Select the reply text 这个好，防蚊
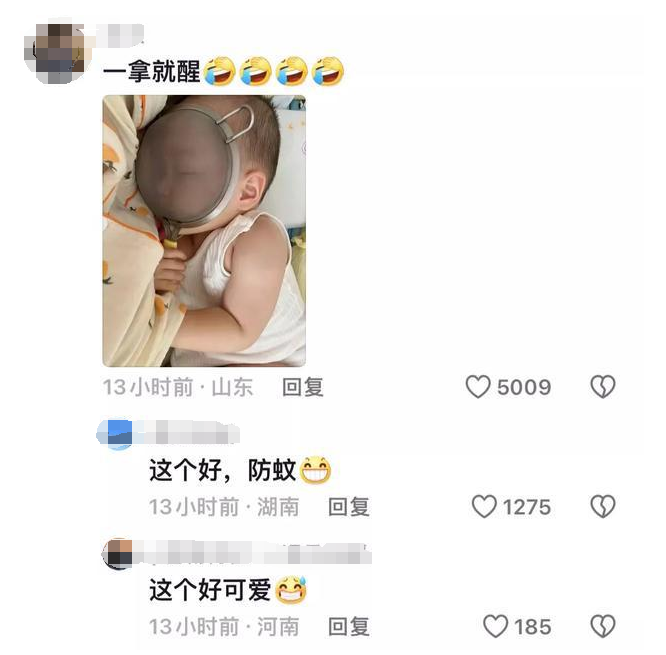 point(222,470)
